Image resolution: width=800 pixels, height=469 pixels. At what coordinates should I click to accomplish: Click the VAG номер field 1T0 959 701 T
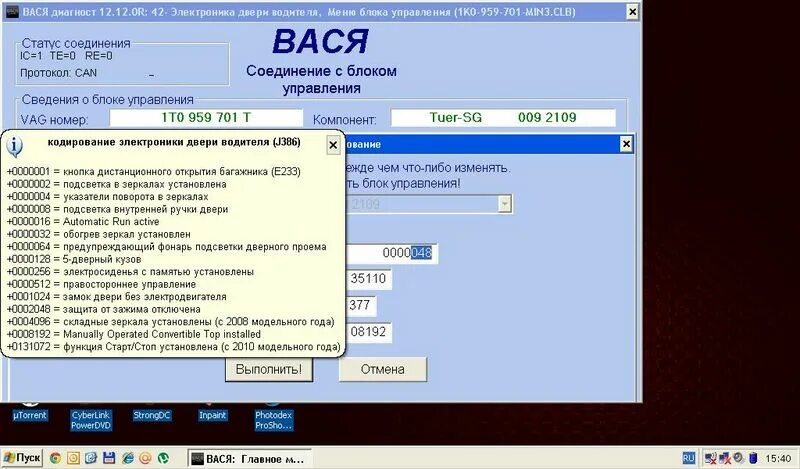coord(206,118)
